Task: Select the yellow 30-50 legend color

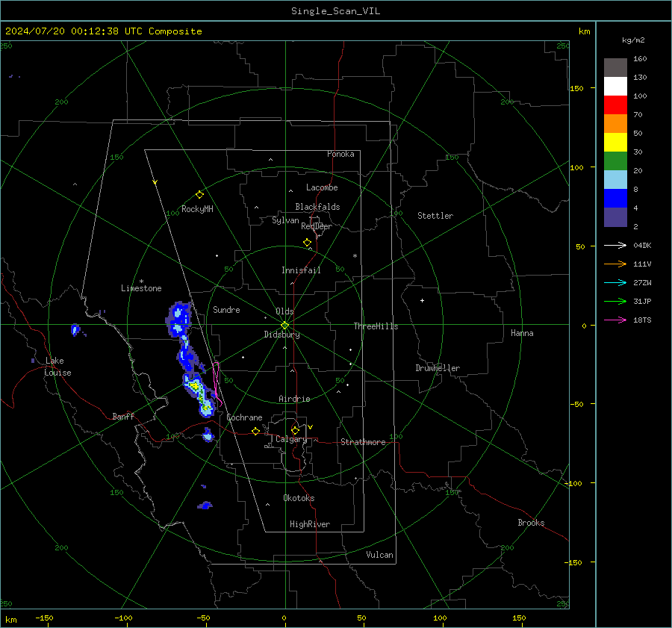Action: coord(615,143)
